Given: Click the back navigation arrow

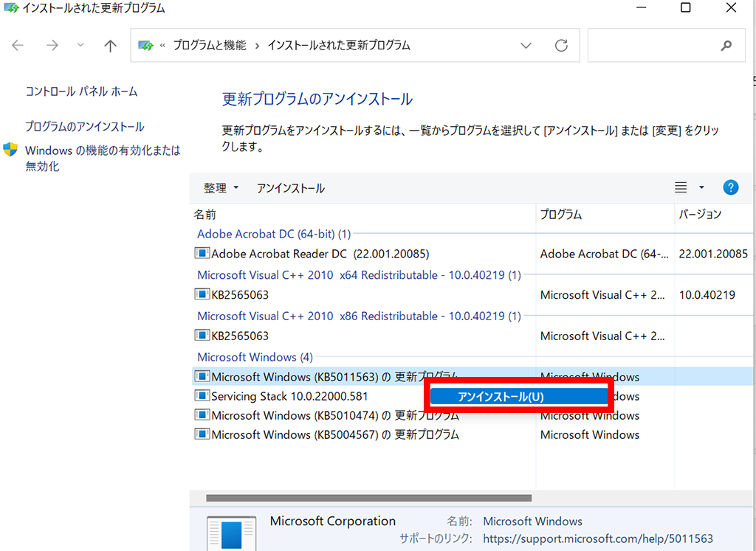Looking at the screenshot, I should [17, 45].
